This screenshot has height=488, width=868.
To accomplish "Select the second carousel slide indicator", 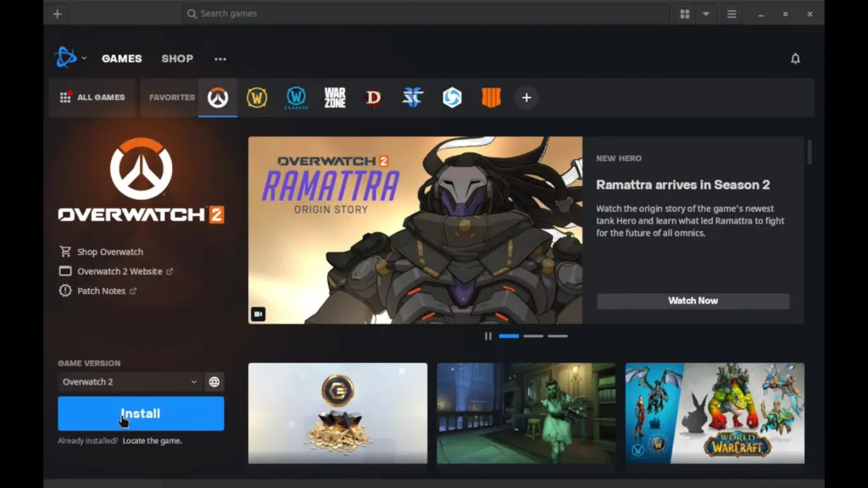I will [533, 335].
